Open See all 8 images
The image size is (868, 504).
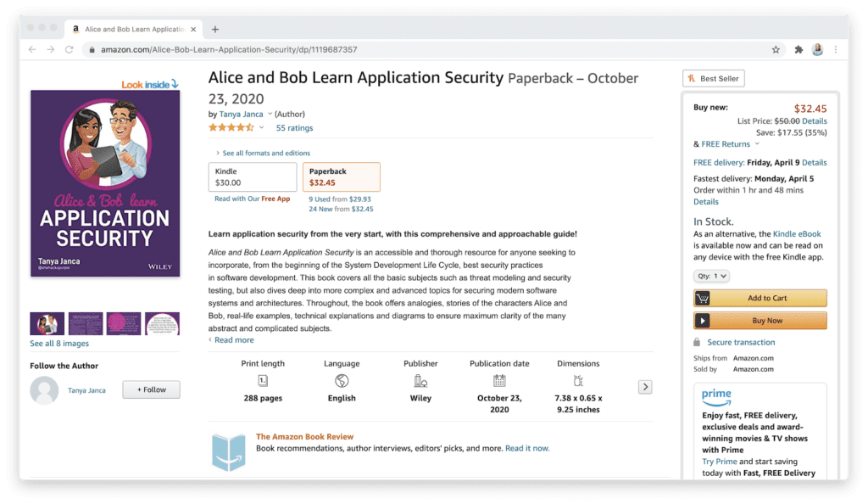click(59, 344)
